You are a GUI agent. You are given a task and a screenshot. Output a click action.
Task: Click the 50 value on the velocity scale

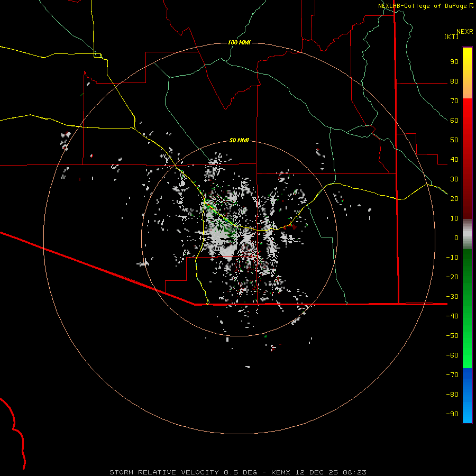tap(454, 140)
